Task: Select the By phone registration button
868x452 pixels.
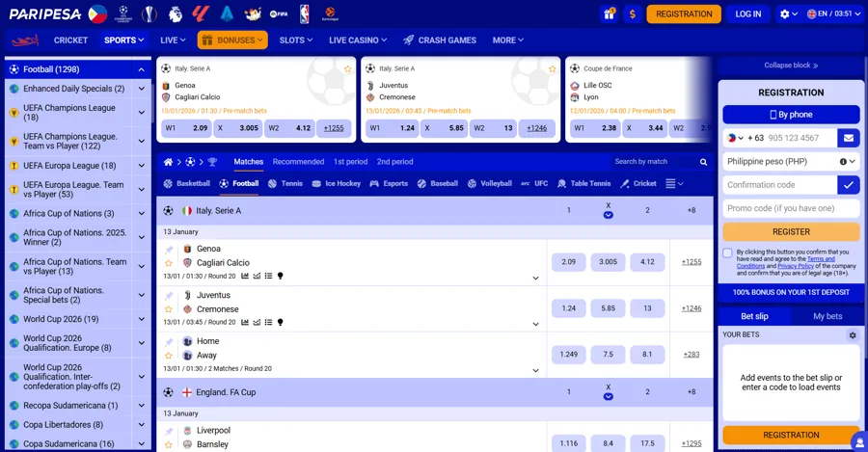Action: point(791,115)
